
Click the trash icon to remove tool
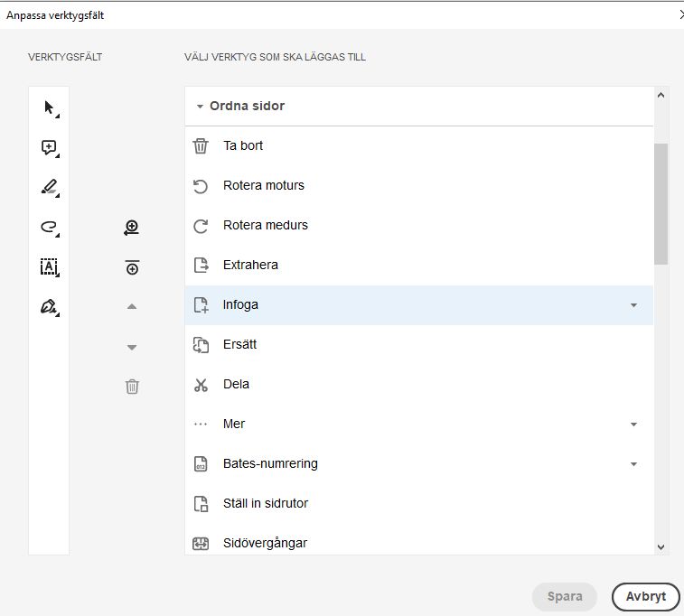pyautogui.click(x=132, y=387)
